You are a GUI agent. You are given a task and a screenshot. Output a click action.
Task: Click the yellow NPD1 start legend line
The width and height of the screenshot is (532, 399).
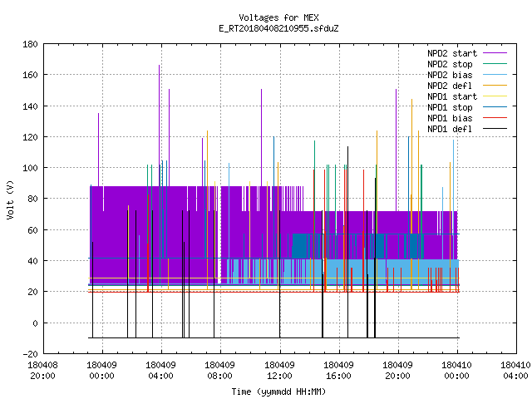coord(495,96)
